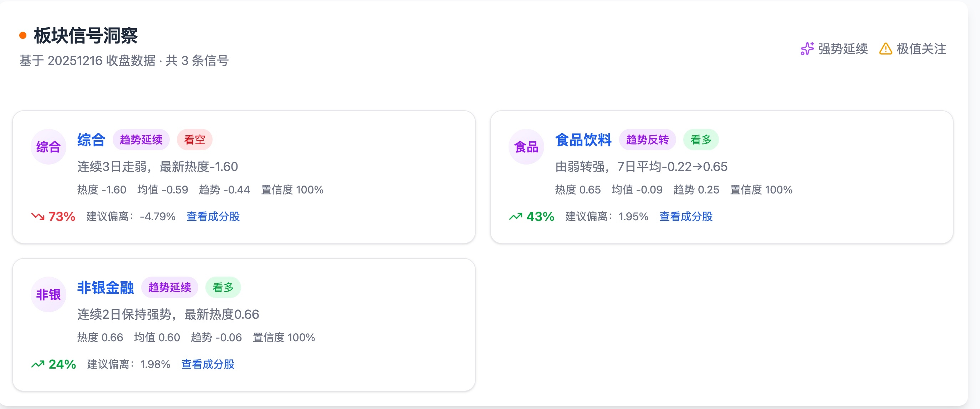Click the red downtrend arrow icon at 73%
Screen dimensions: 980x409
coord(38,216)
